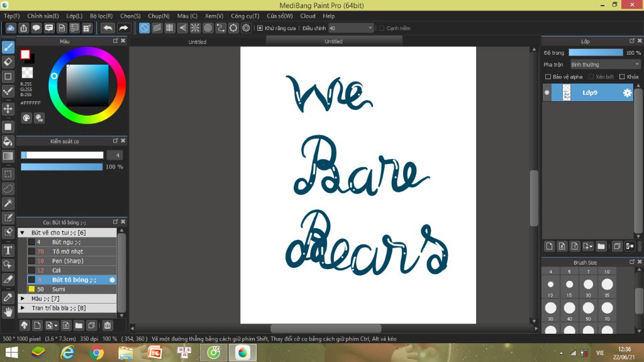Image resolution: width=644 pixels, height=362 pixels.
Task: Open Chrome from Windows taskbar
Action: tap(96, 353)
